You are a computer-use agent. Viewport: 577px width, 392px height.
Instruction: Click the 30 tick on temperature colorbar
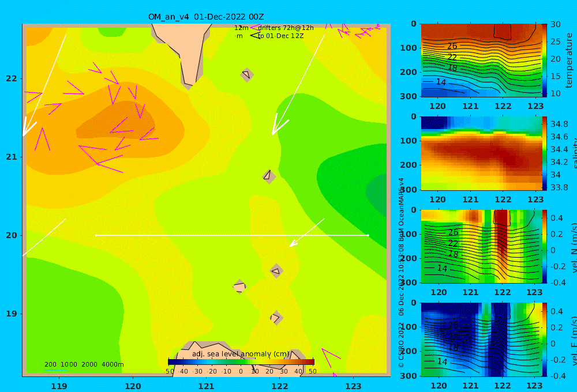pos(555,24)
